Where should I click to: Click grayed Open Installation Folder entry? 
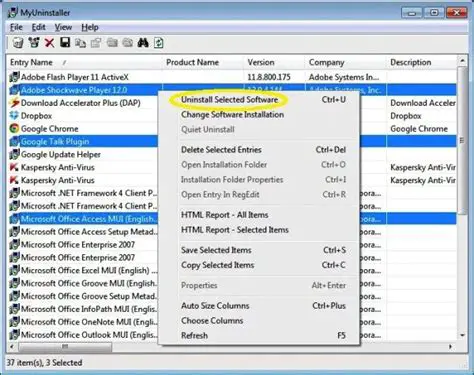coord(224,165)
